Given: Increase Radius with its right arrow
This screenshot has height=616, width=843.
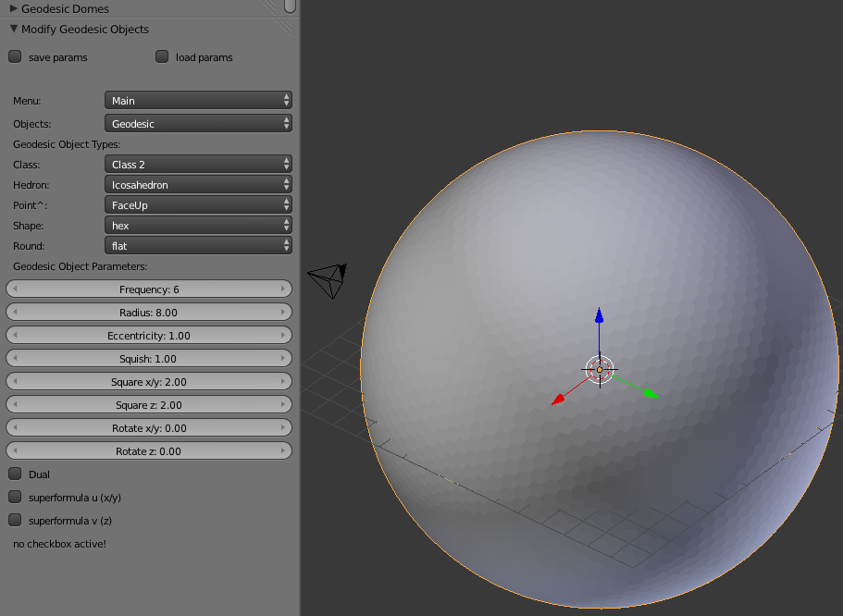Looking at the screenshot, I should [x=283, y=313].
